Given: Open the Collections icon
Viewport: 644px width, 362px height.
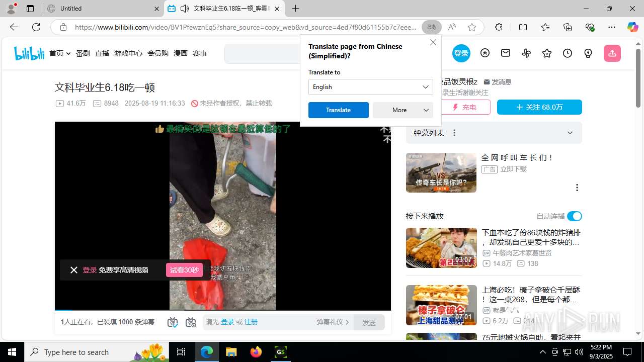Looking at the screenshot, I should click(x=568, y=27).
